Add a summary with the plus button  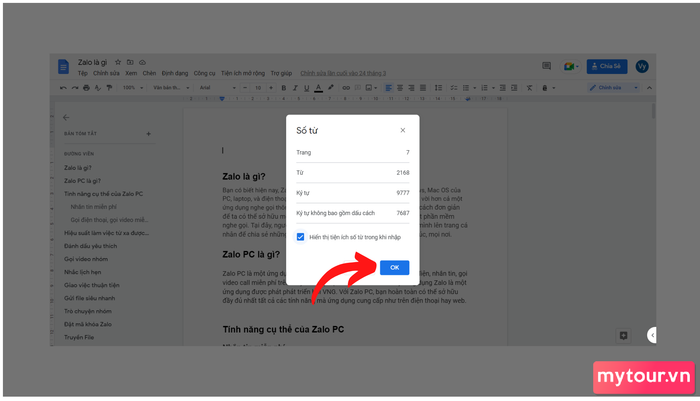coord(149,134)
